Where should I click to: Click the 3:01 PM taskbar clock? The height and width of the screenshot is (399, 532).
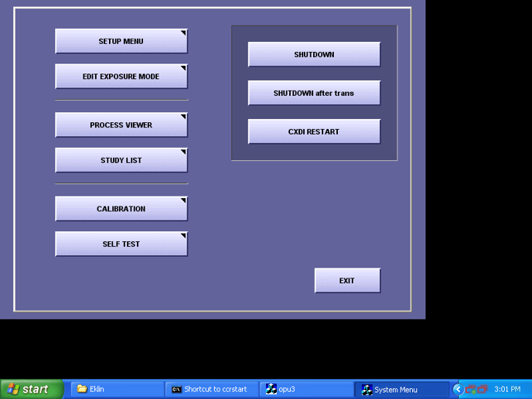[x=507, y=390]
